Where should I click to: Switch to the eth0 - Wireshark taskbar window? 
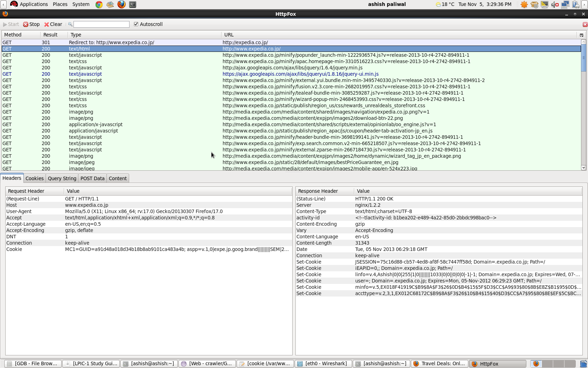[x=323, y=364]
